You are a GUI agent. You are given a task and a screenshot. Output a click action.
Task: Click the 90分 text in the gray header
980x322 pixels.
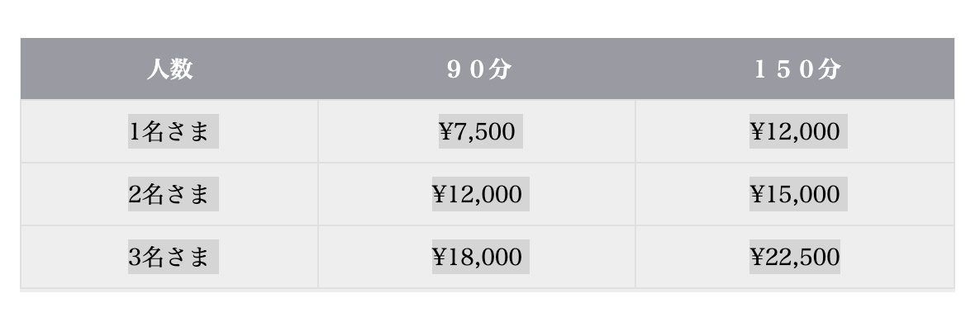(x=479, y=69)
